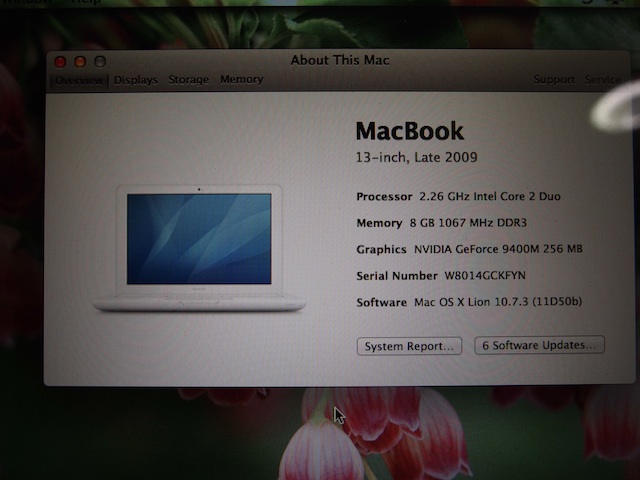Click the 'Software' label
640x480 pixels.
tap(381, 302)
